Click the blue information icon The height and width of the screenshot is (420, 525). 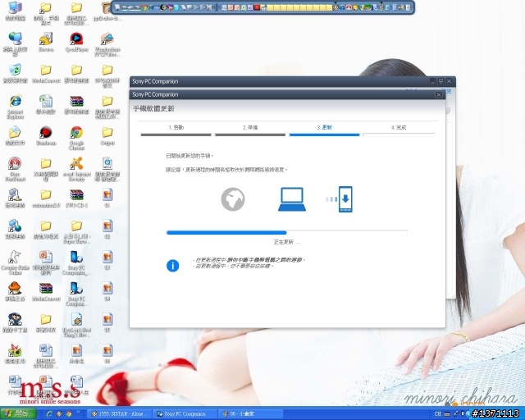pos(173,266)
